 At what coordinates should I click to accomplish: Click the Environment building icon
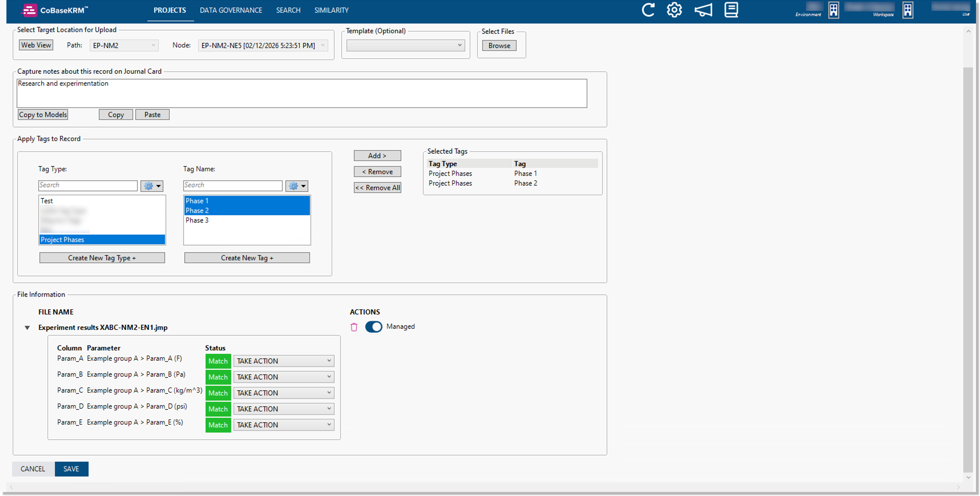(834, 10)
